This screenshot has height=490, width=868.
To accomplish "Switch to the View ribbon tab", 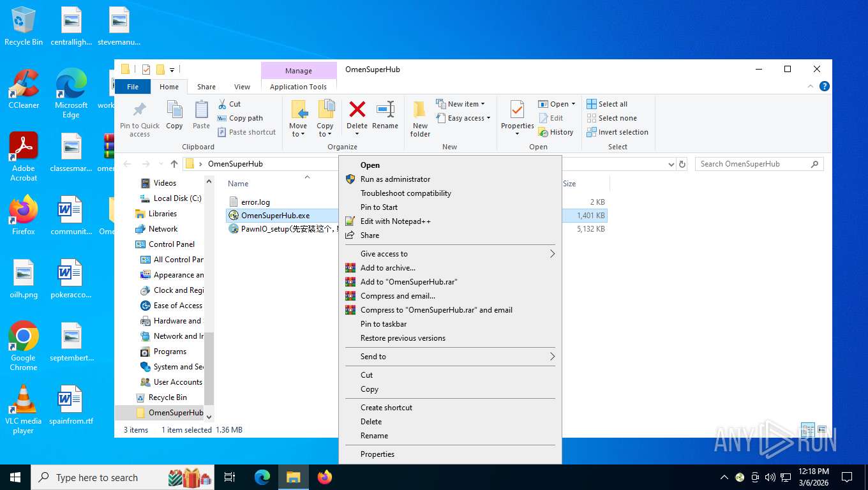I will pos(242,87).
